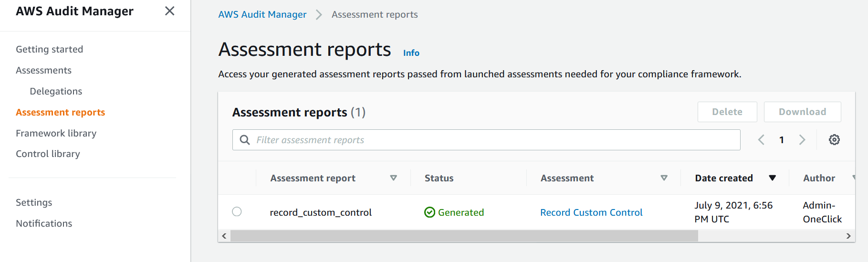The width and height of the screenshot is (868, 262).
Task: Open table preferences gear icon
Action: pyautogui.click(x=834, y=140)
